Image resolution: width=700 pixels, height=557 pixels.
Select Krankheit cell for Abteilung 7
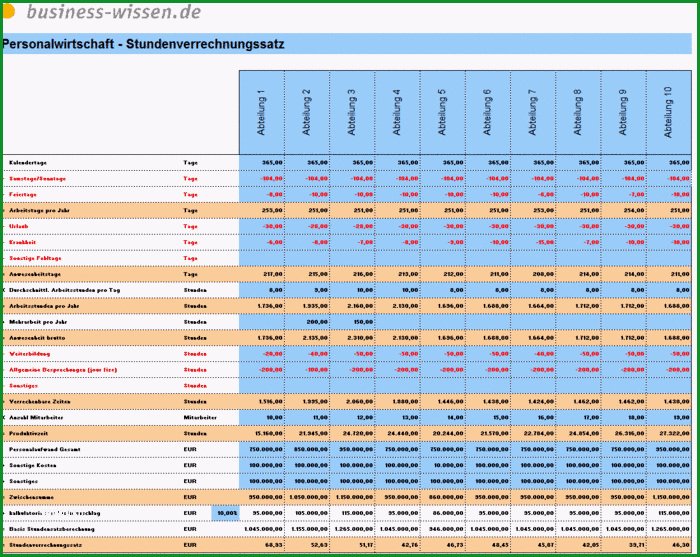pos(533,242)
